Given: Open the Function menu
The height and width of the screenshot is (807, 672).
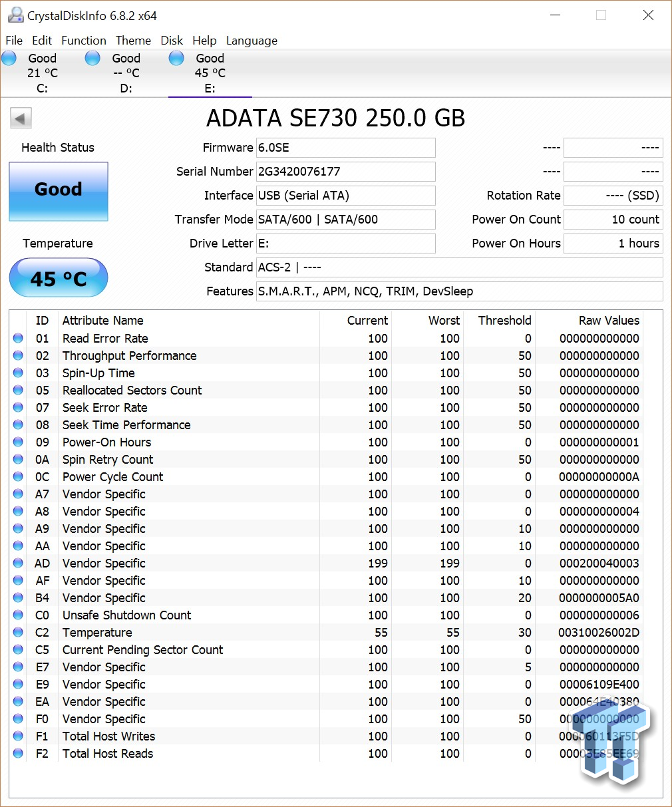Looking at the screenshot, I should (x=84, y=41).
